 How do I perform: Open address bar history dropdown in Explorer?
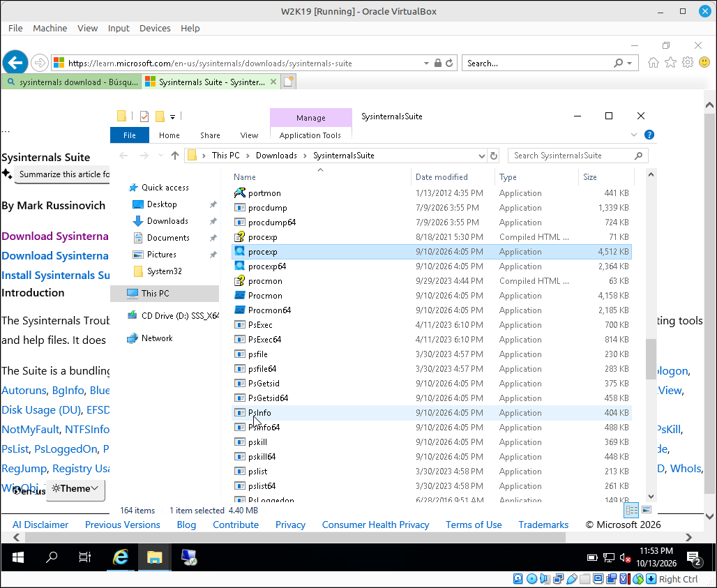pos(481,156)
